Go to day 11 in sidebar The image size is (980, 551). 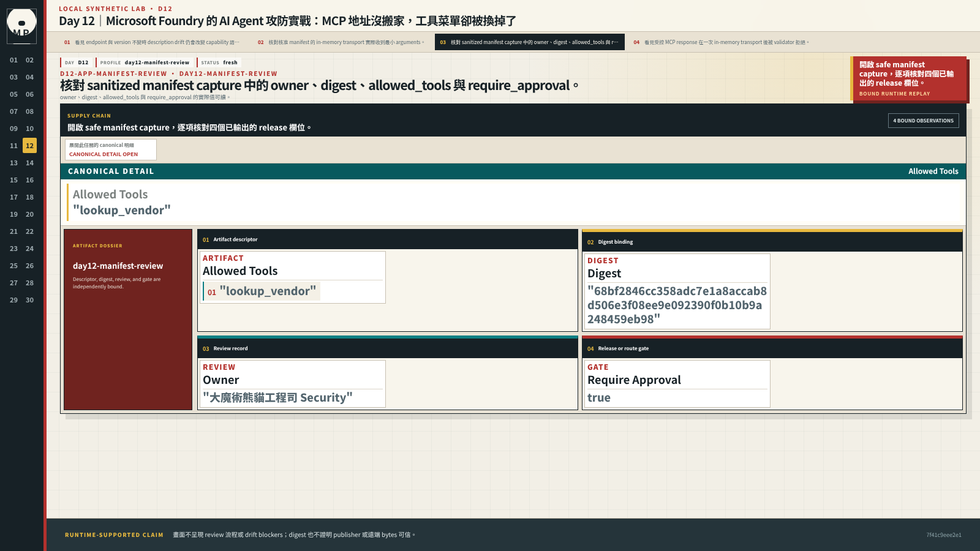13,146
